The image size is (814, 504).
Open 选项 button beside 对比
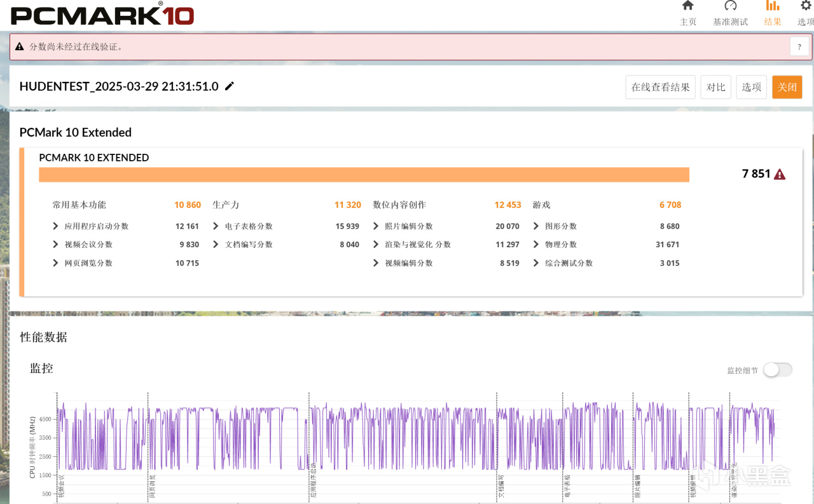752,87
